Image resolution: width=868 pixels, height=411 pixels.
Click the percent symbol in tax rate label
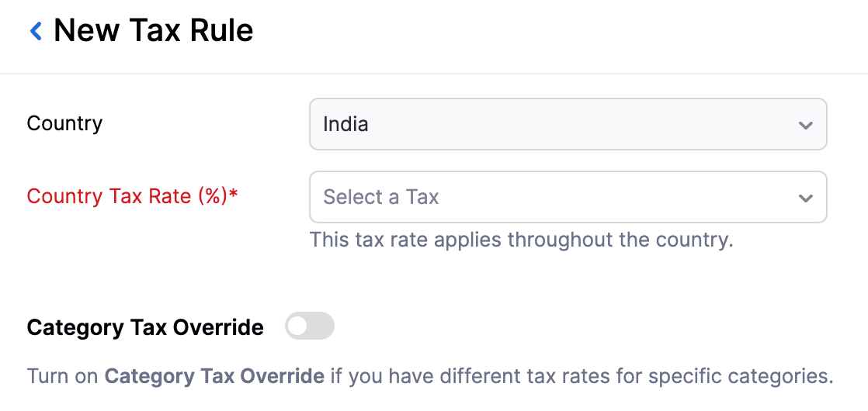tap(213, 196)
